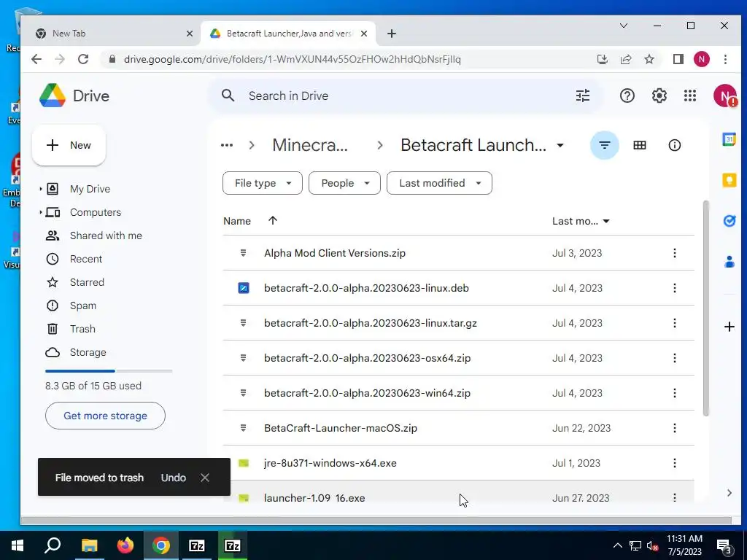
Task: Open Drive settings gear icon
Action: pos(659,96)
